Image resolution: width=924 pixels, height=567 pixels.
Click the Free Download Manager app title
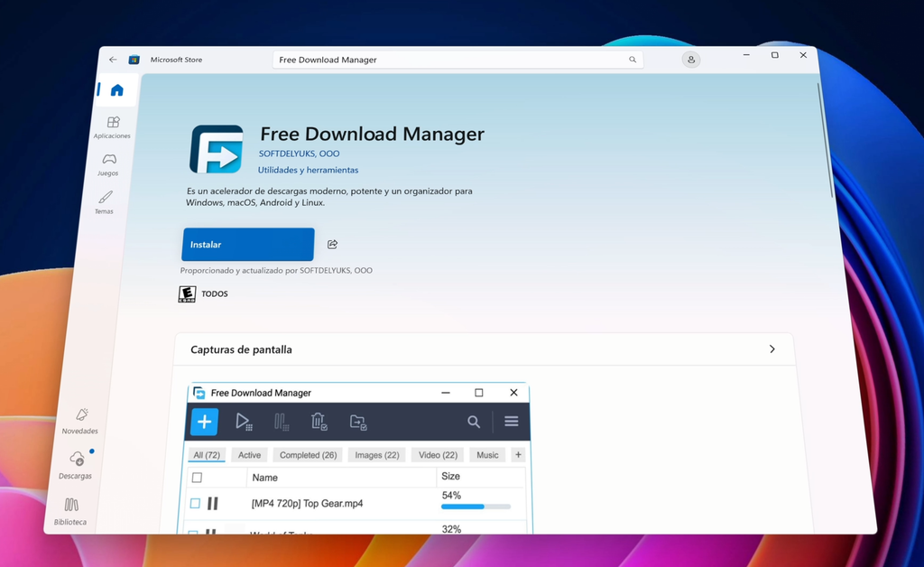click(373, 134)
